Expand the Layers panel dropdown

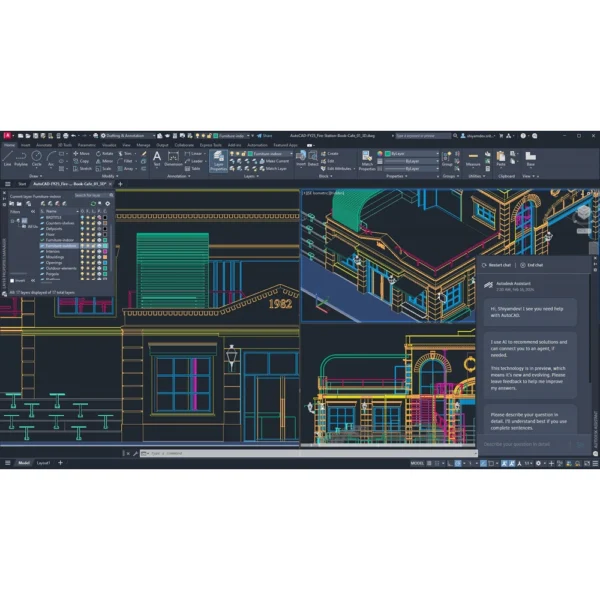click(x=251, y=176)
